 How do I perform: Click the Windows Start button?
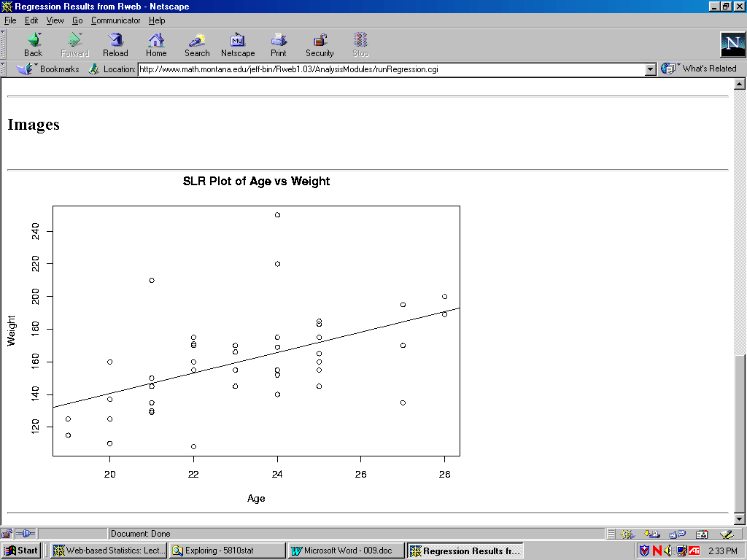21,551
